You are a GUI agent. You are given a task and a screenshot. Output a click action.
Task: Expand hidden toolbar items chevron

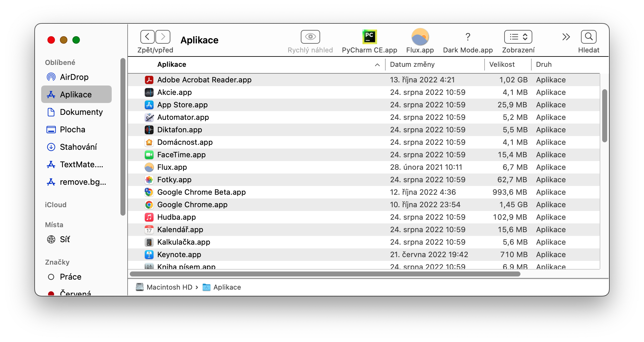[566, 37]
